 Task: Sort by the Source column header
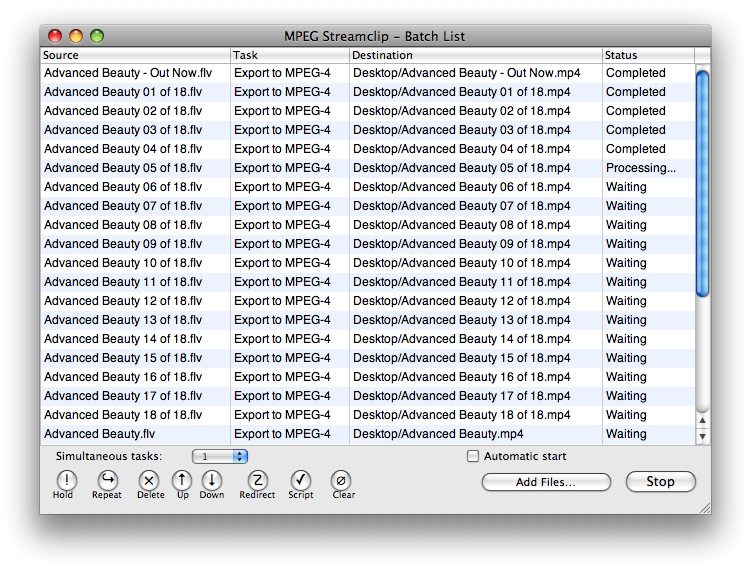[x=136, y=55]
